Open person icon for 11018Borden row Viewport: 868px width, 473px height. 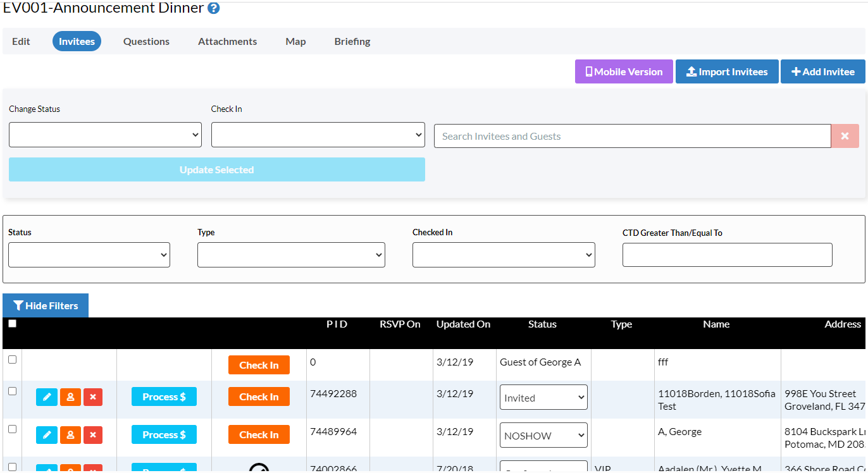point(70,397)
